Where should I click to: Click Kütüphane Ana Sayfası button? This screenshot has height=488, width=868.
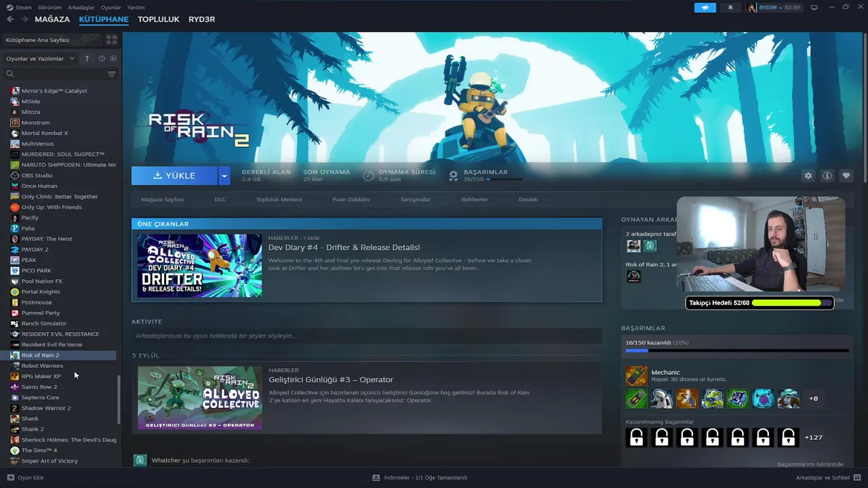(x=53, y=40)
